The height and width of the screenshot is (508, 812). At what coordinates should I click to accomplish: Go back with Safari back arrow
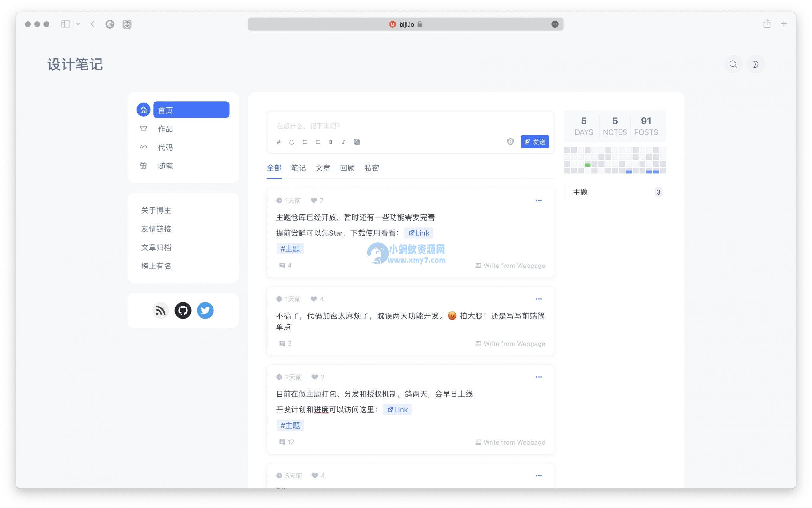pyautogui.click(x=93, y=24)
